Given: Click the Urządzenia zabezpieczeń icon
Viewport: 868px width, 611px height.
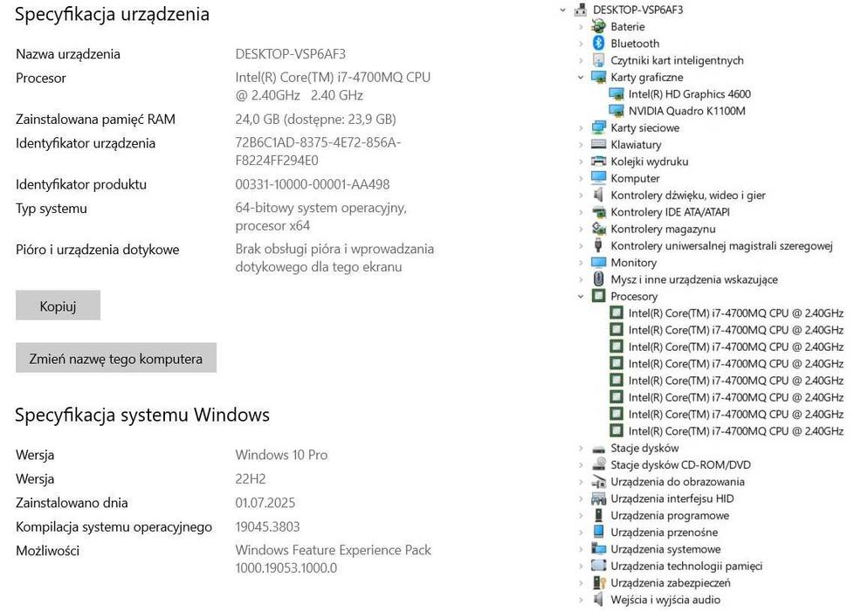Looking at the screenshot, I should tap(598, 583).
